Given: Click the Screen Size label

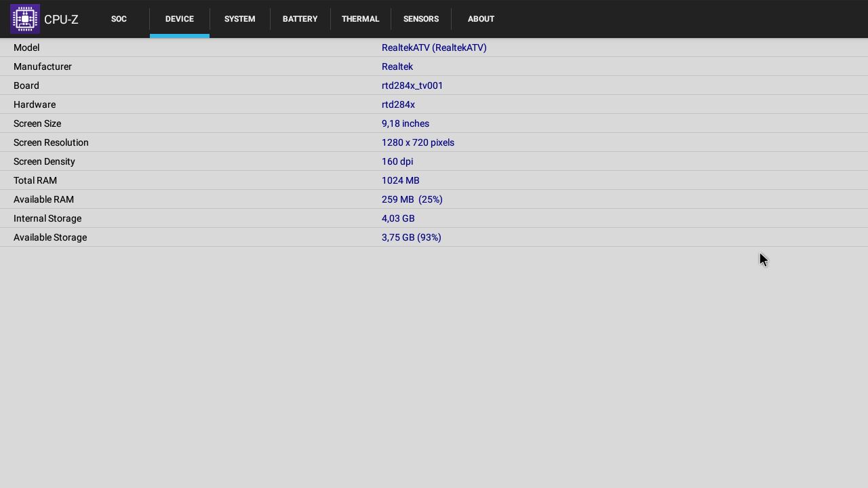Looking at the screenshot, I should [37, 123].
